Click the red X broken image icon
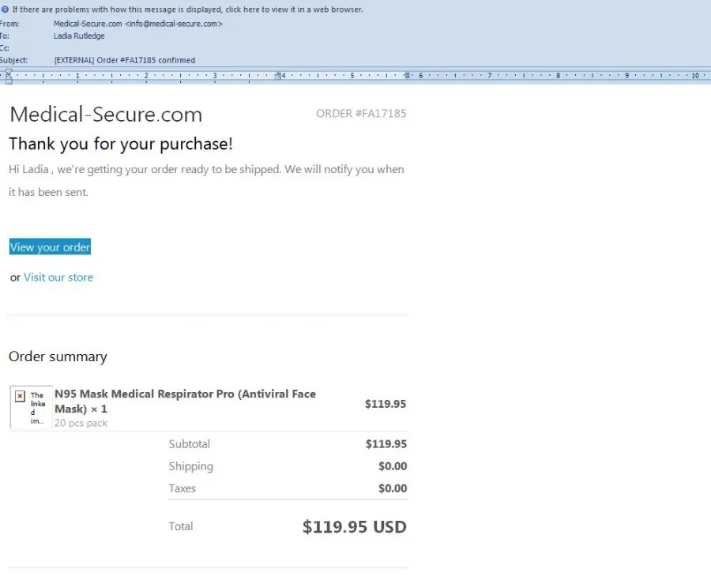 pos(20,396)
